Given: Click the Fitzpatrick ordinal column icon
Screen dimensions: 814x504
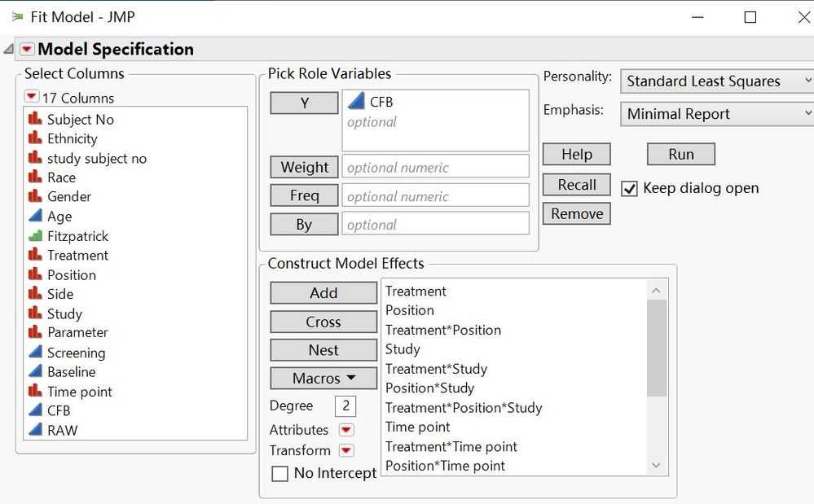Looking at the screenshot, I should click(35, 236).
